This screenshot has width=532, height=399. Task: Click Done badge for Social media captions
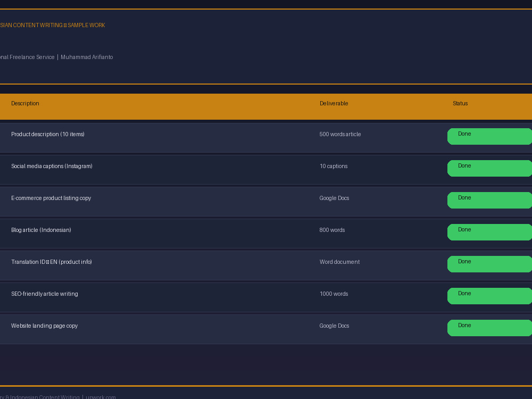[x=489, y=168]
